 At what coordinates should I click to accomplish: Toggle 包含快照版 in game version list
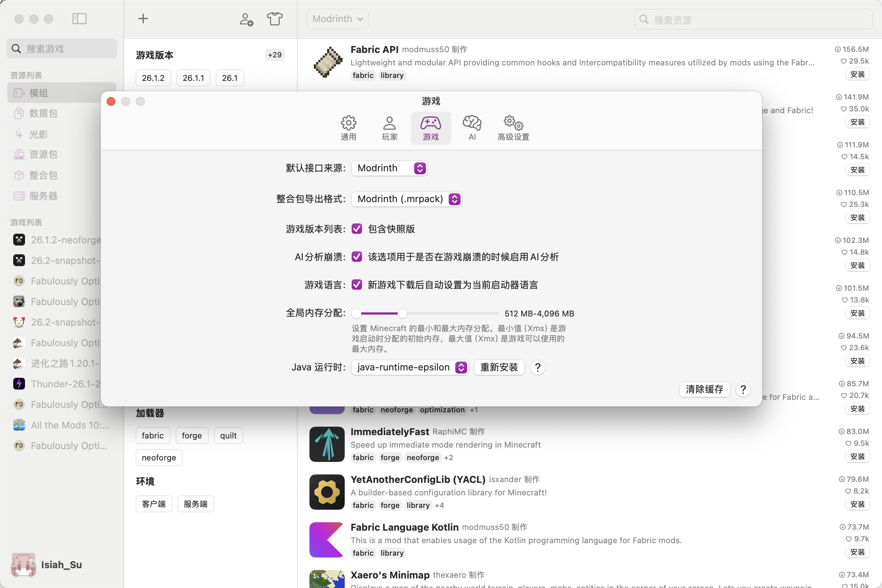point(356,229)
